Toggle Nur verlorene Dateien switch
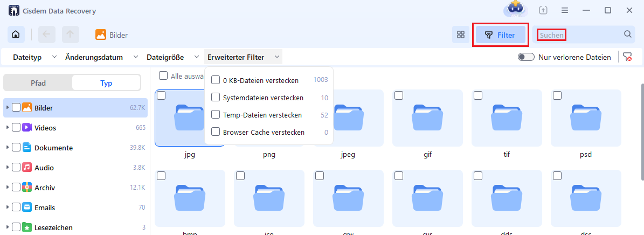644x235 pixels. (526, 57)
